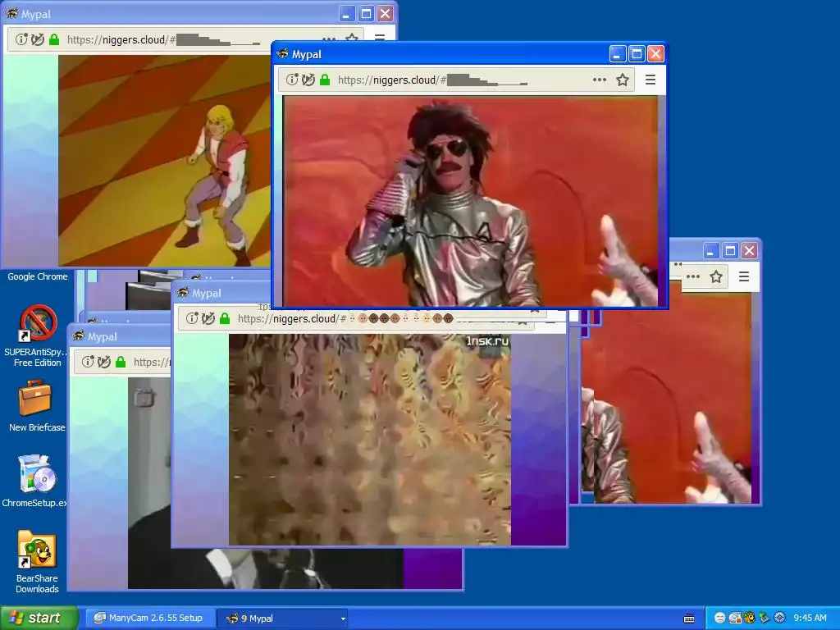This screenshot has width=840, height=630.
Task: Select ChromeSetup.exe desktop icon
Action: (x=34, y=481)
